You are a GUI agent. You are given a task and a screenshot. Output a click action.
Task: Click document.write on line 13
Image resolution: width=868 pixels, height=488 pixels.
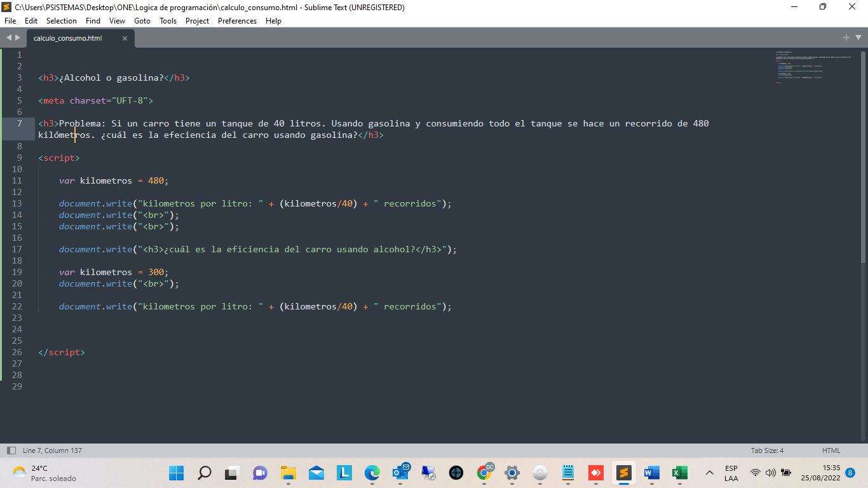(95, 203)
